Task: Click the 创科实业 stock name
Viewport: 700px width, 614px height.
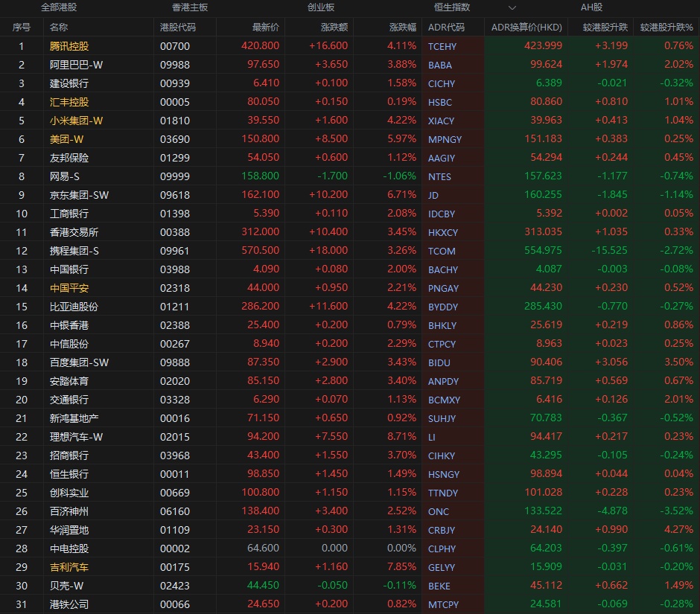Action: [x=69, y=493]
